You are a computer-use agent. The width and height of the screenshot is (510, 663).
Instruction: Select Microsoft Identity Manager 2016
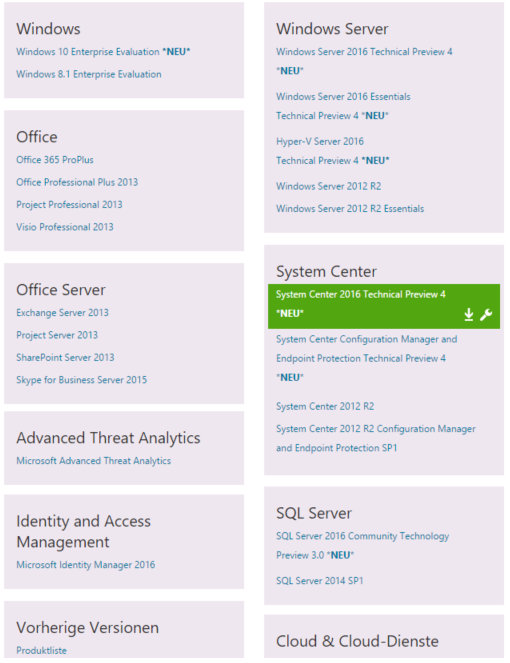tap(85, 564)
